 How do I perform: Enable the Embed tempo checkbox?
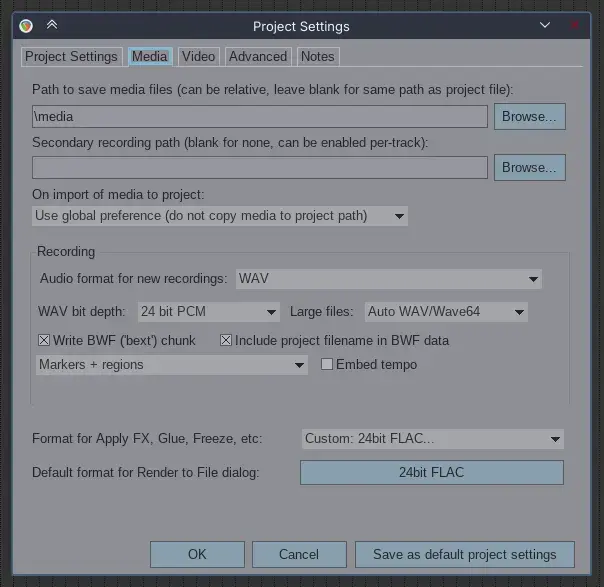click(327, 365)
